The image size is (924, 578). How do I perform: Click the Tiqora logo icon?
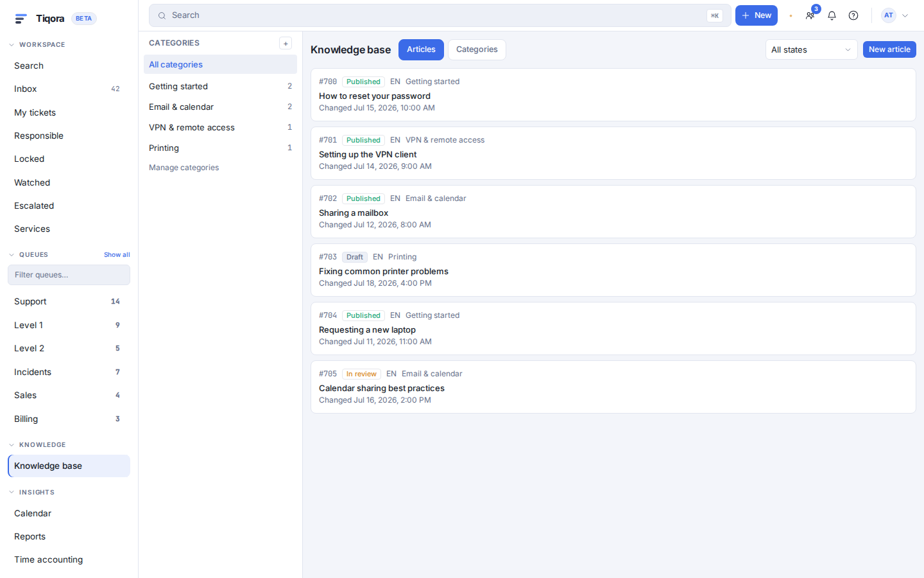21,19
